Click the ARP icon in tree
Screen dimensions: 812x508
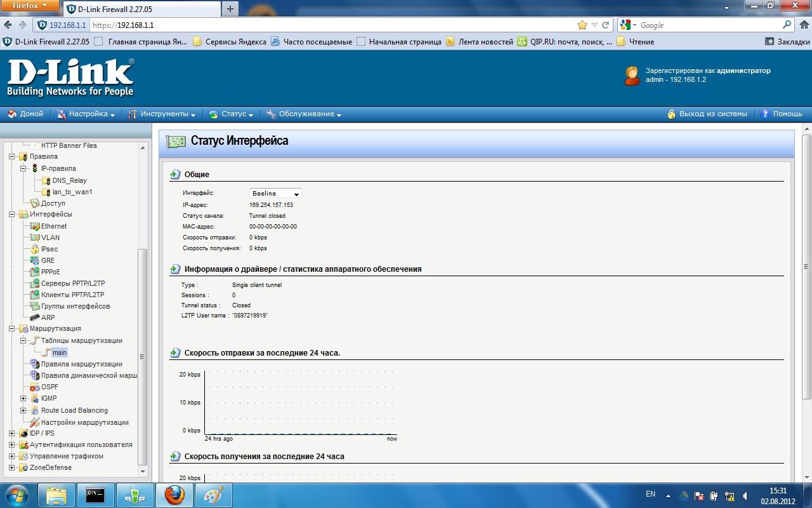(35, 317)
